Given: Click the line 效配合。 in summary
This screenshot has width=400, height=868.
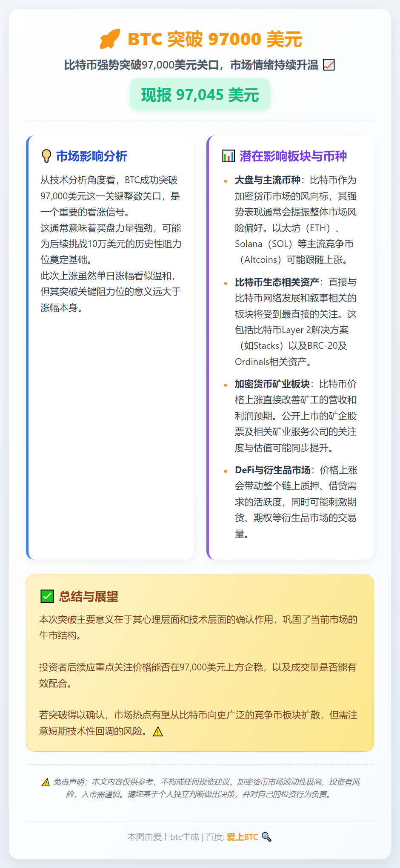Looking at the screenshot, I should click(x=55, y=683).
